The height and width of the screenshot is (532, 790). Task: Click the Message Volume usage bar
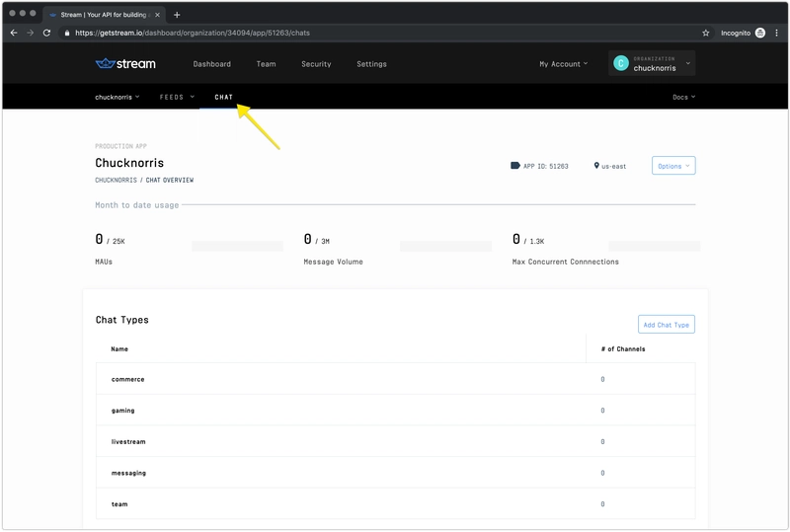(446, 247)
